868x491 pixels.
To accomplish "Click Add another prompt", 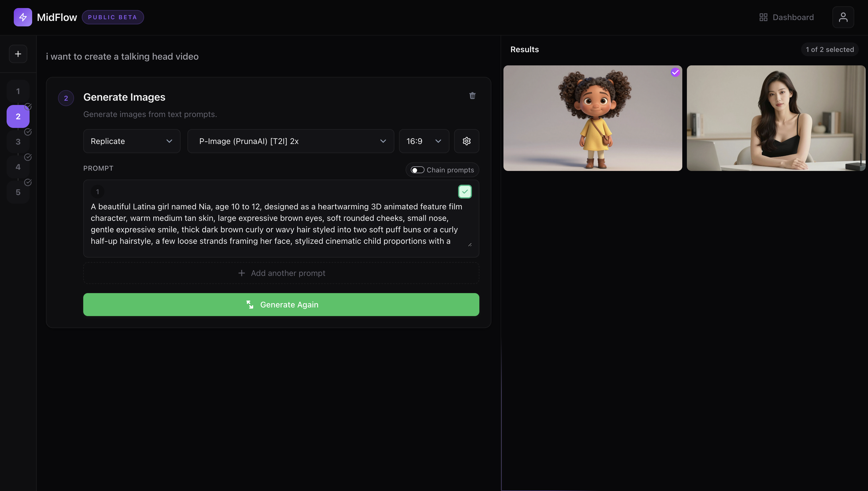I will click(x=281, y=273).
